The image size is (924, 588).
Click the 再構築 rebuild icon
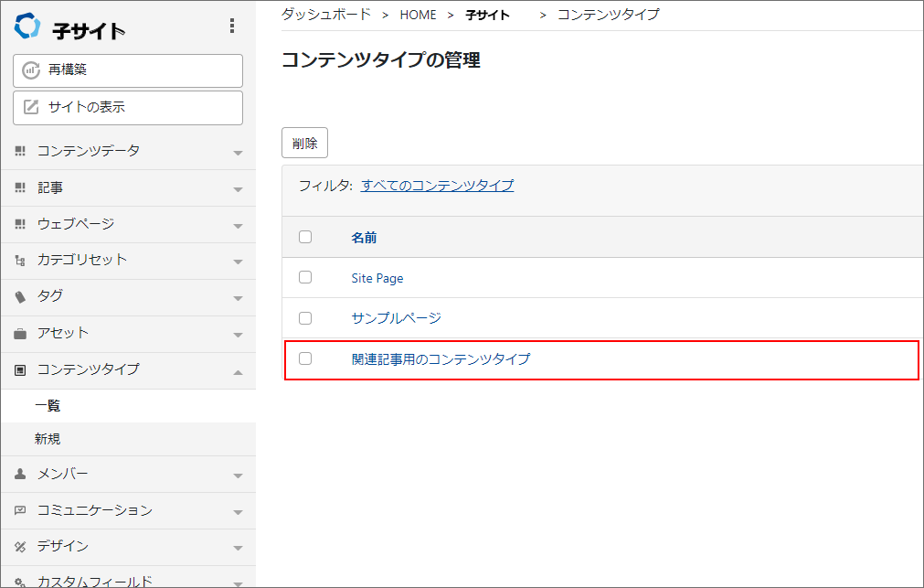click(31, 70)
